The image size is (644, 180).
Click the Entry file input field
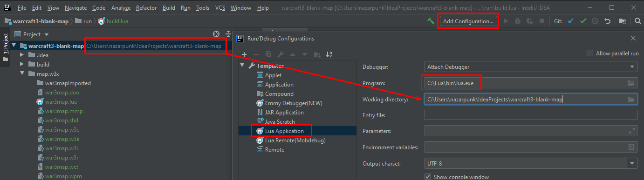coord(531,115)
